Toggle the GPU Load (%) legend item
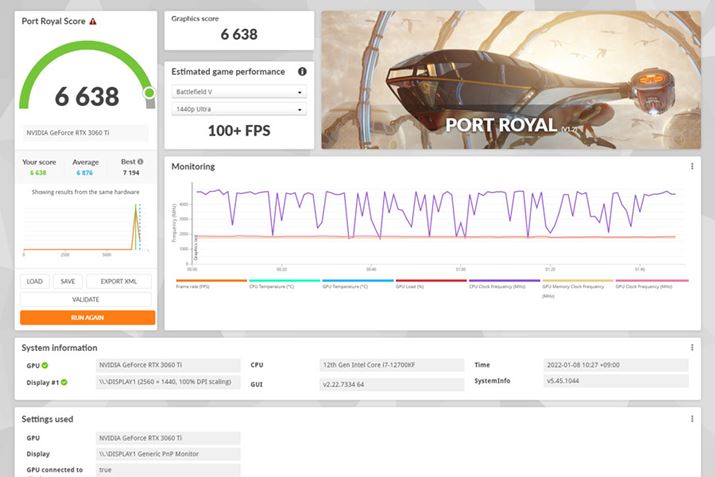The width and height of the screenshot is (715, 477). pos(431,284)
